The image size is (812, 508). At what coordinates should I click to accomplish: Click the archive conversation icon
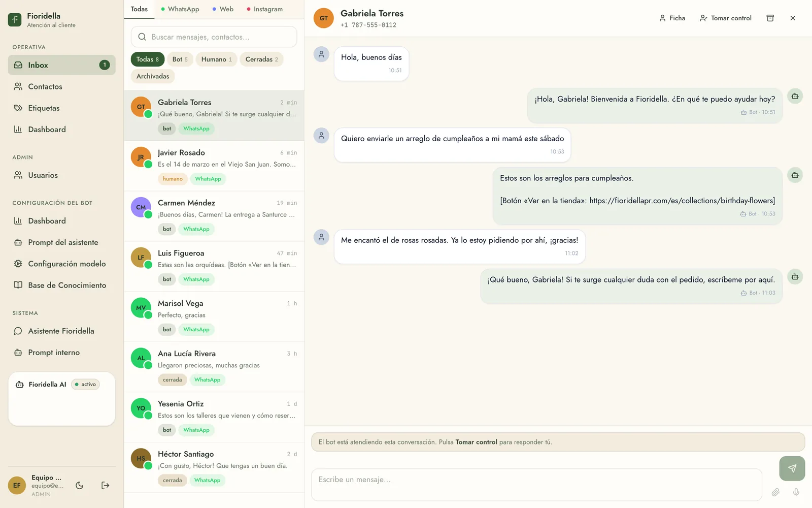pyautogui.click(x=770, y=18)
